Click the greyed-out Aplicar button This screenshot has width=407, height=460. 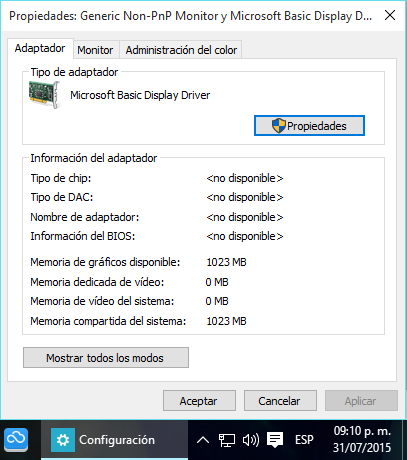(361, 401)
